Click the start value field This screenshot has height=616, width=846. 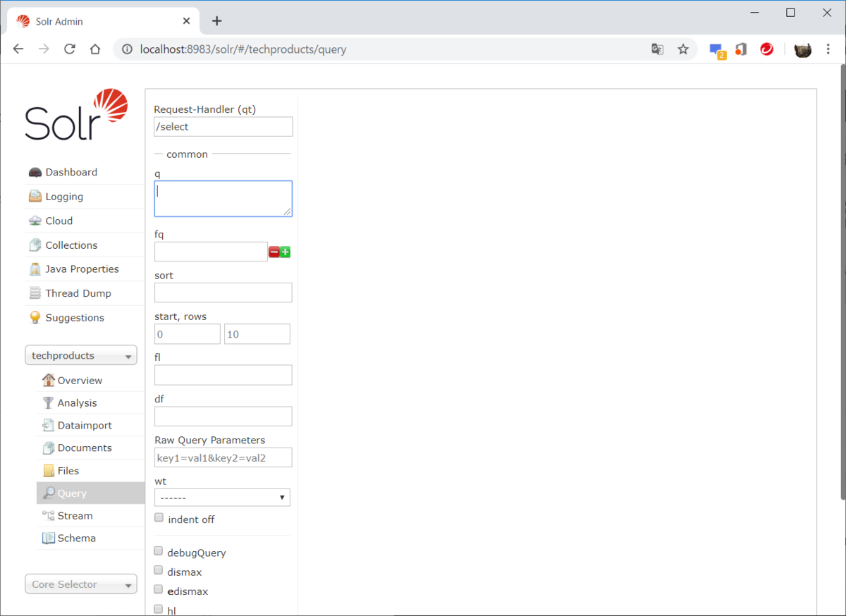point(188,334)
